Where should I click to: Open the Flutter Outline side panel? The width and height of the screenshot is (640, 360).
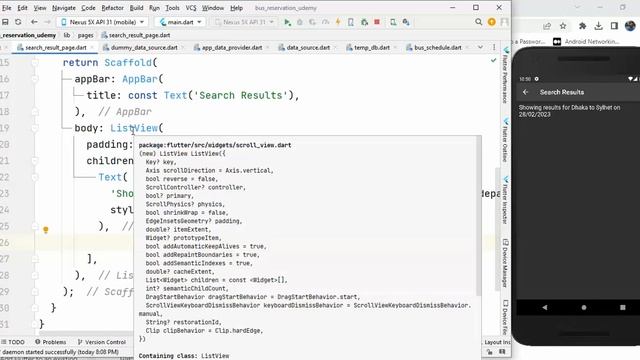pyautogui.click(x=506, y=141)
